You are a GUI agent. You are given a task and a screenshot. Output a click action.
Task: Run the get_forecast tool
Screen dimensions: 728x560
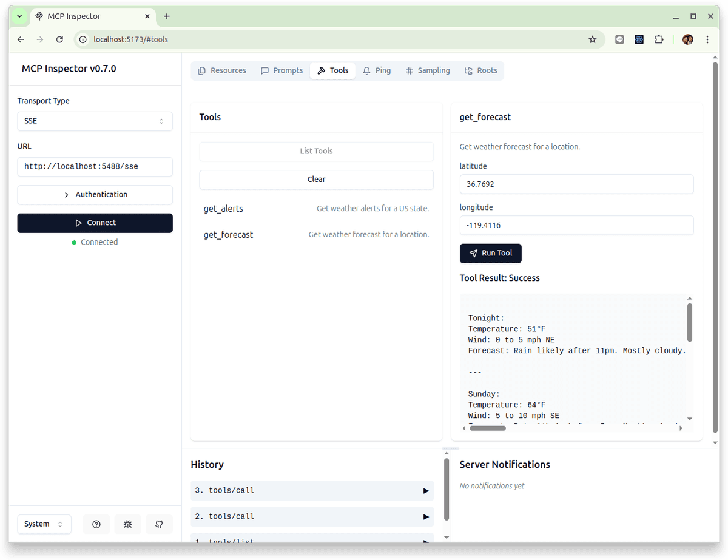coord(490,253)
